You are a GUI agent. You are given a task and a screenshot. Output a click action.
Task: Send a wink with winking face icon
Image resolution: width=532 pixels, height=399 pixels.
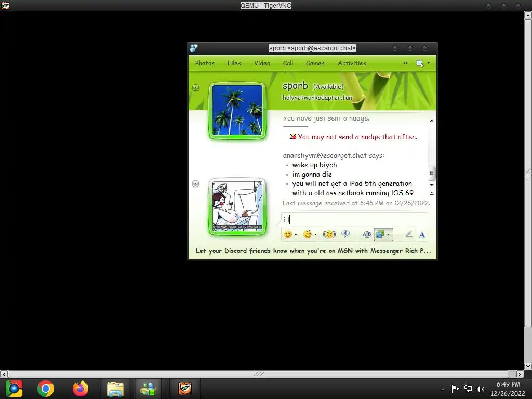pos(308,234)
